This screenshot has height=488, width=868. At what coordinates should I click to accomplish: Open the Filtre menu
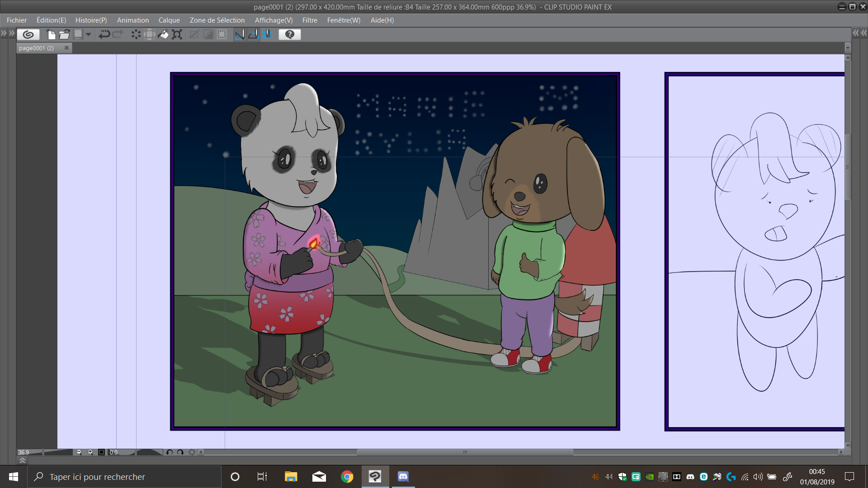point(310,20)
